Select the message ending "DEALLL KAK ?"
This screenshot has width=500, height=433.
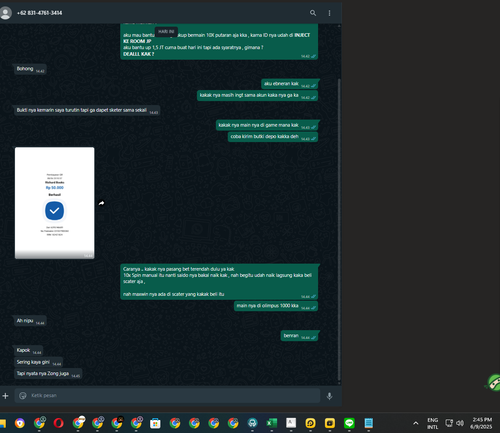tap(219, 42)
